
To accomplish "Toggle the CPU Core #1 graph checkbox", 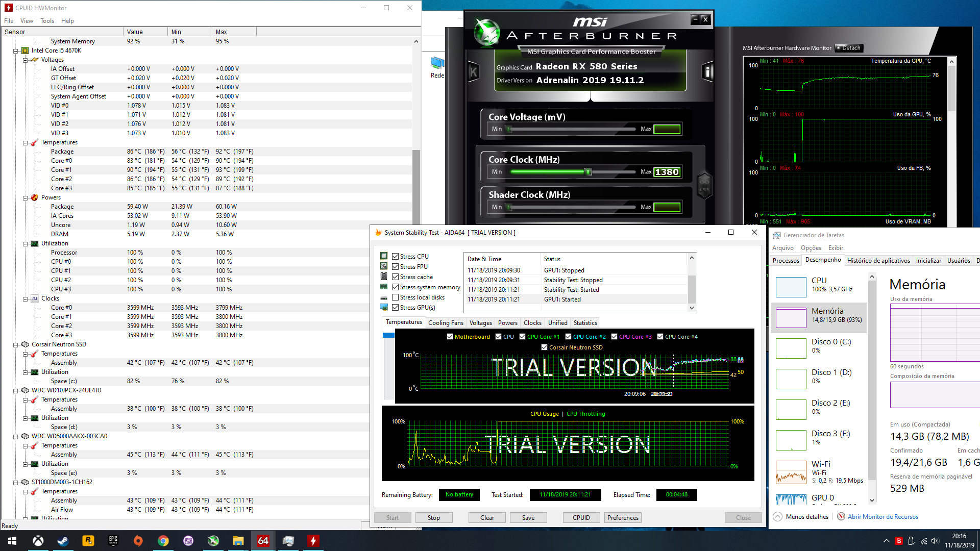I will pos(522,337).
